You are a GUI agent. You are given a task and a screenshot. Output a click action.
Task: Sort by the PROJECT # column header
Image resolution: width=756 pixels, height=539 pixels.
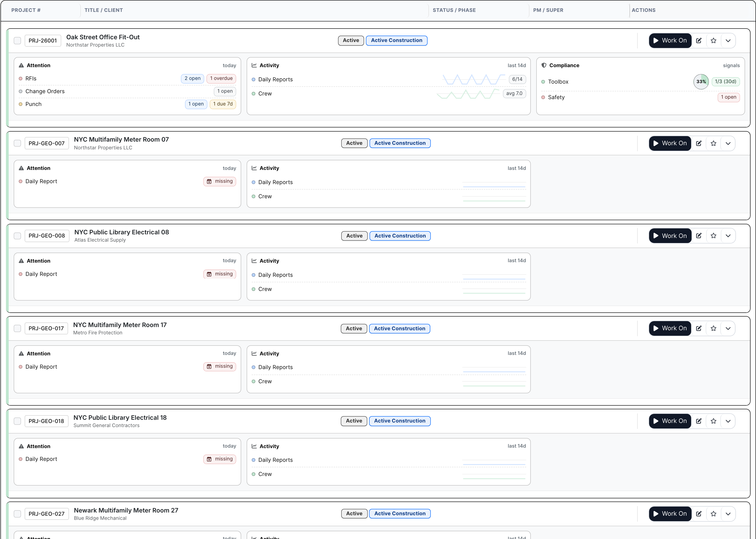pos(26,10)
